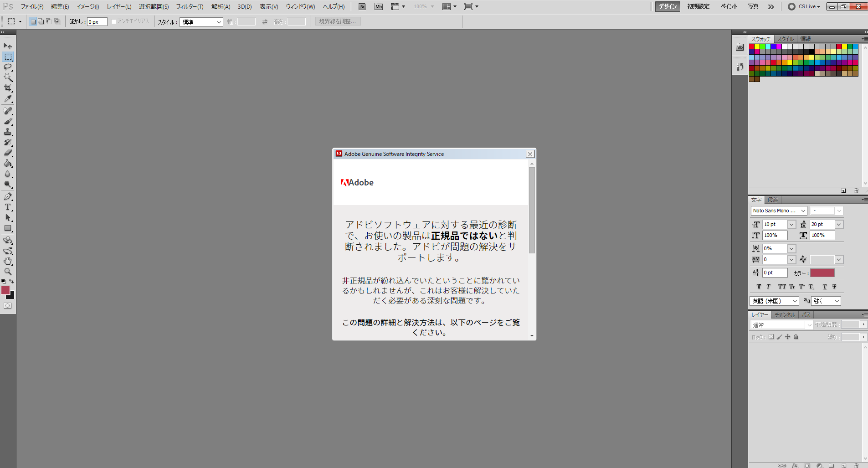This screenshot has height=468, width=868.
Task: Toggle Faux Bold text style
Action: [759, 287]
